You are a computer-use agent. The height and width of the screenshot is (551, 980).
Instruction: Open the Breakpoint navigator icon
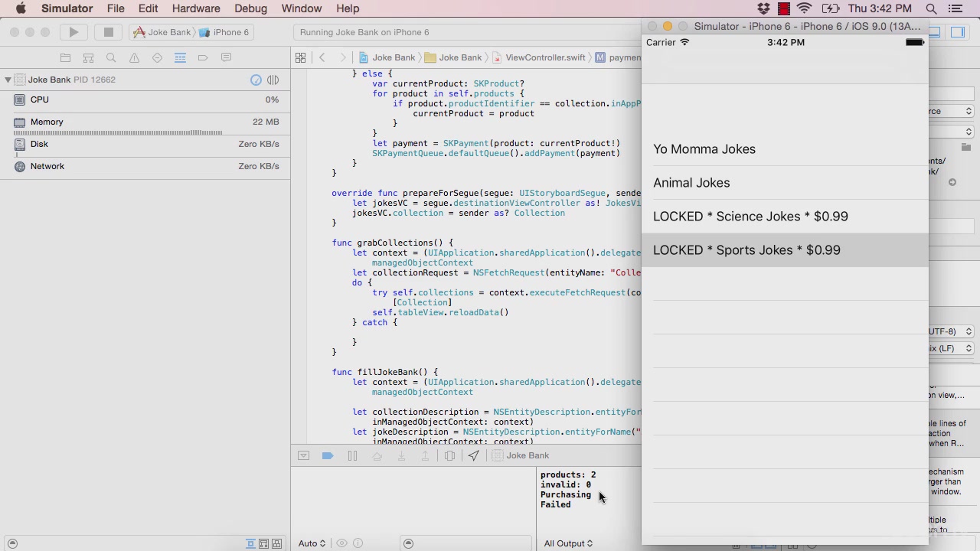203,57
